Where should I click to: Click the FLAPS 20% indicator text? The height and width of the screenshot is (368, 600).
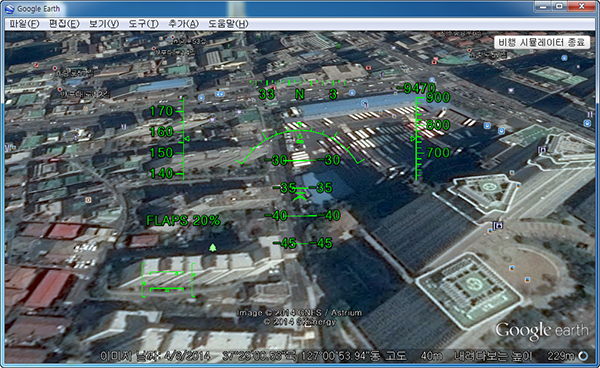(183, 221)
